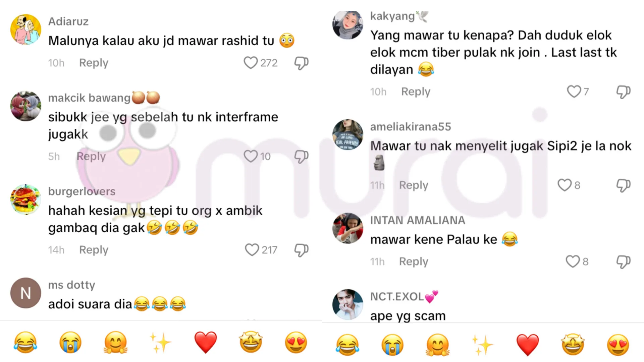Viewport: 644px width, 362px height.
Task: Insert the sparkles emoji in right bar
Action: (x=482, y=345)
